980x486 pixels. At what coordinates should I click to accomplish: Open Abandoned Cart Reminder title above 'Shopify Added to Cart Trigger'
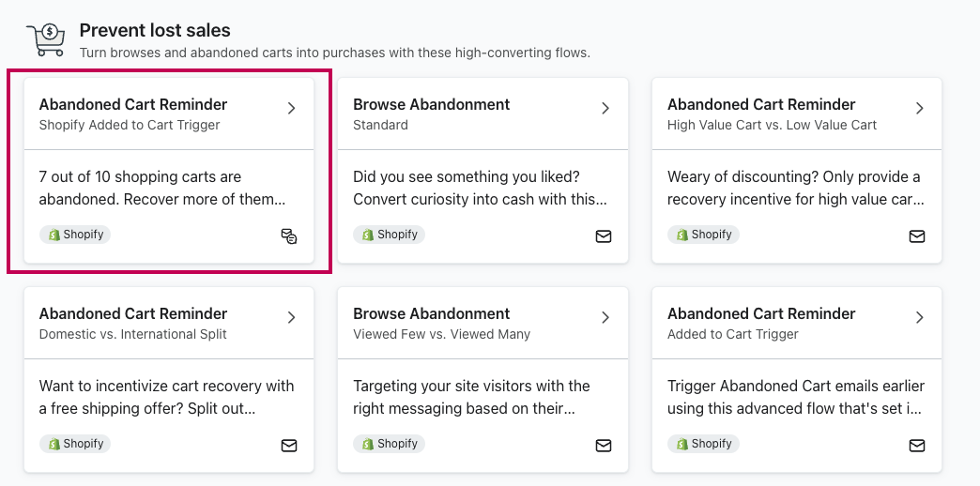coord(133,104)
